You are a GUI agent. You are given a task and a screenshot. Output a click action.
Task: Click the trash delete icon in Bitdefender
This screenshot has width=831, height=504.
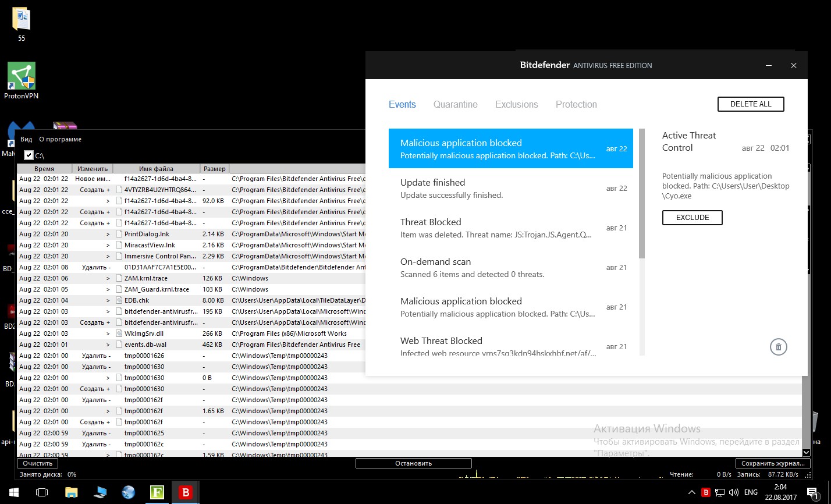[x=778, y=347]
